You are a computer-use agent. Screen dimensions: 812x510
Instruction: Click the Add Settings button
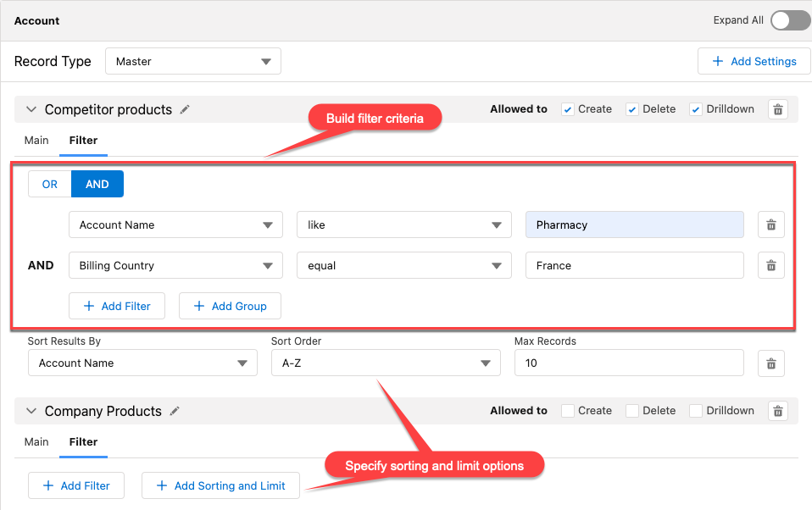tap(754, 61)
